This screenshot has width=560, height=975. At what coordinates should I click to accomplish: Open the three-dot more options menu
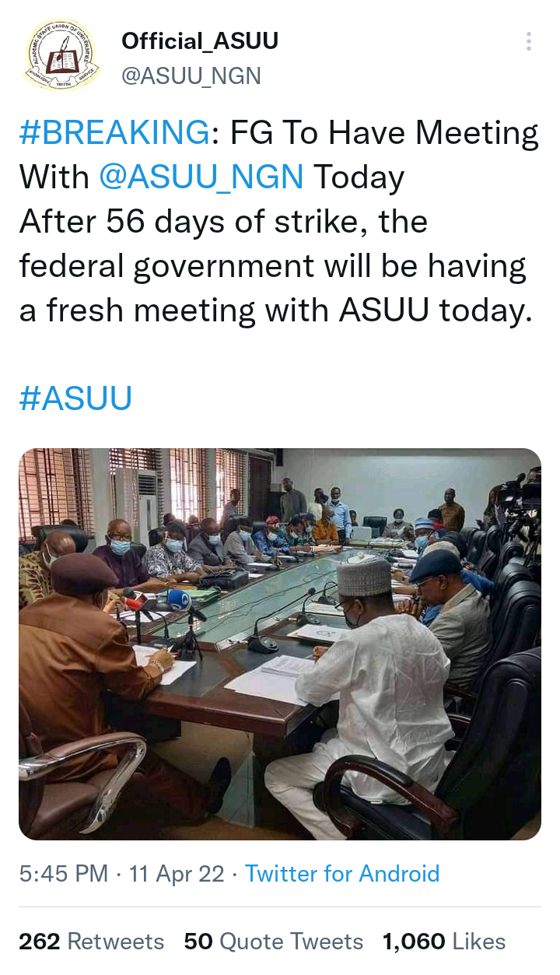pos(529,42)
